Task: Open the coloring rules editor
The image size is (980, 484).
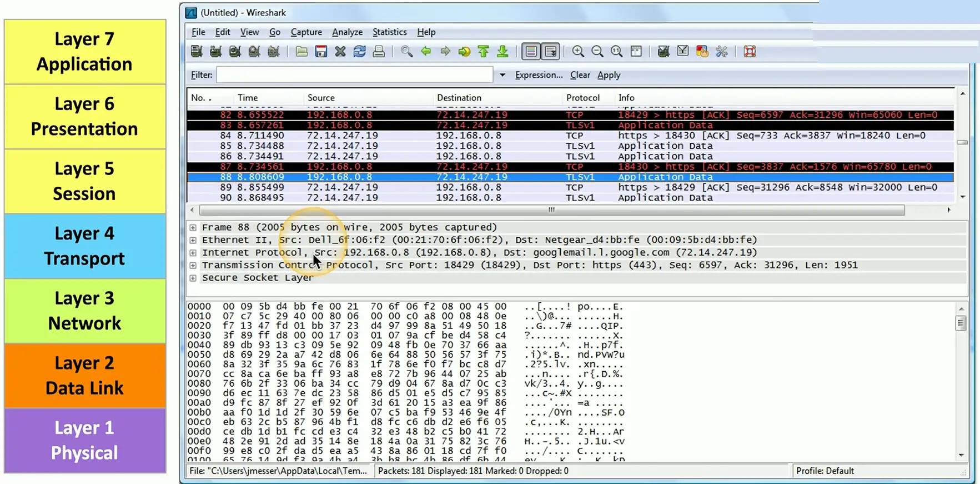Action: tap(702, 52)
